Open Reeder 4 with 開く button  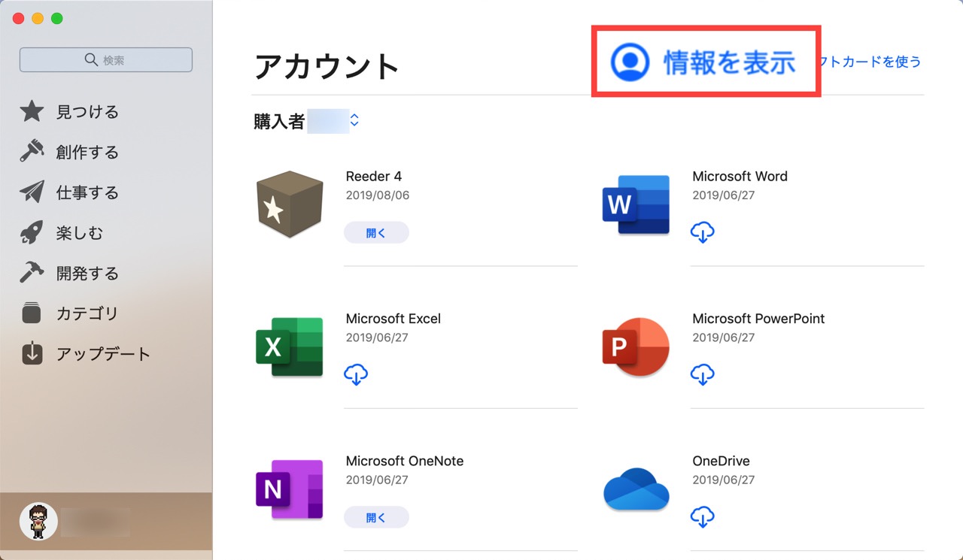click(x=376, y=232)
